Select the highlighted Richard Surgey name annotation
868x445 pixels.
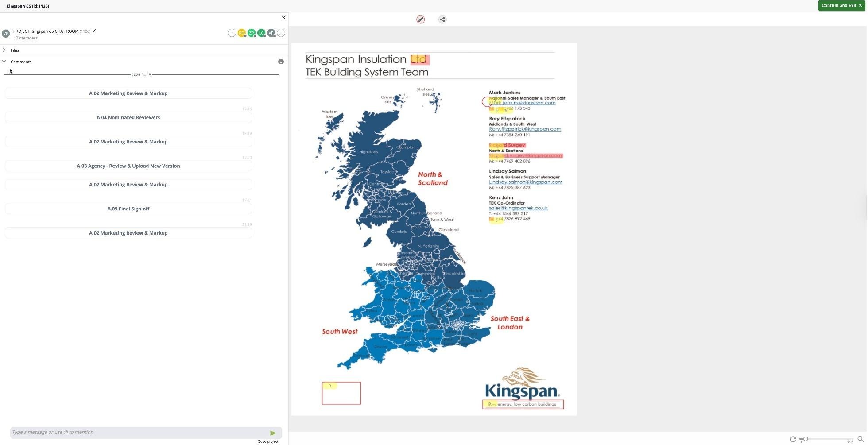coord(507,145)
